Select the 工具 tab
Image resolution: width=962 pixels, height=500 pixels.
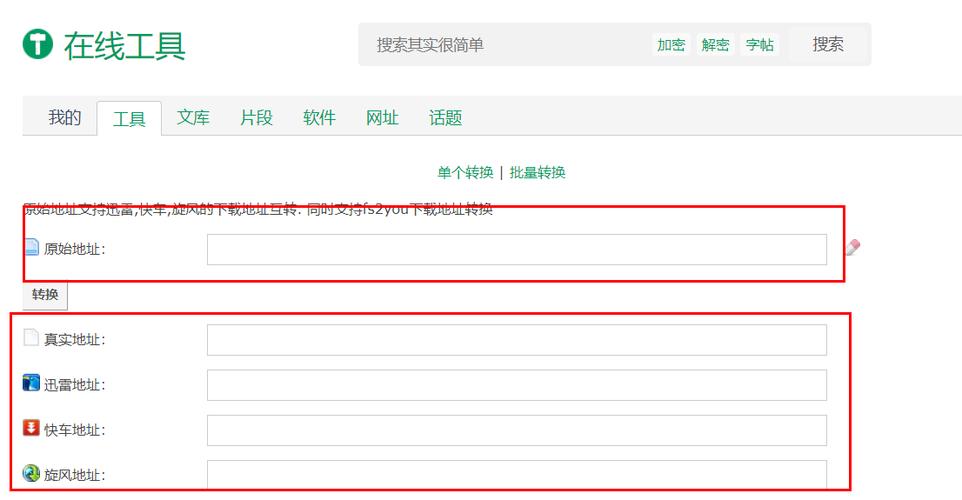pyautogui.click(x=129, y=118)
